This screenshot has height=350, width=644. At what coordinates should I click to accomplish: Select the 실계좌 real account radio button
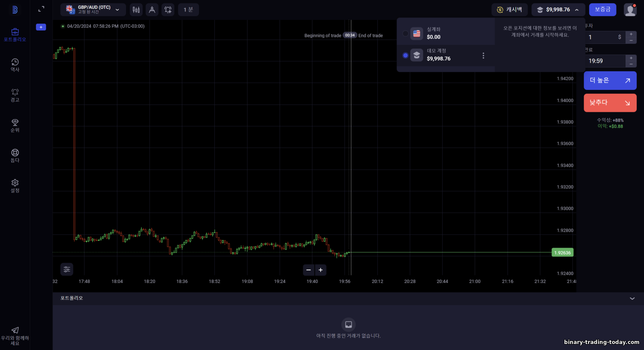tap(405, 33)
